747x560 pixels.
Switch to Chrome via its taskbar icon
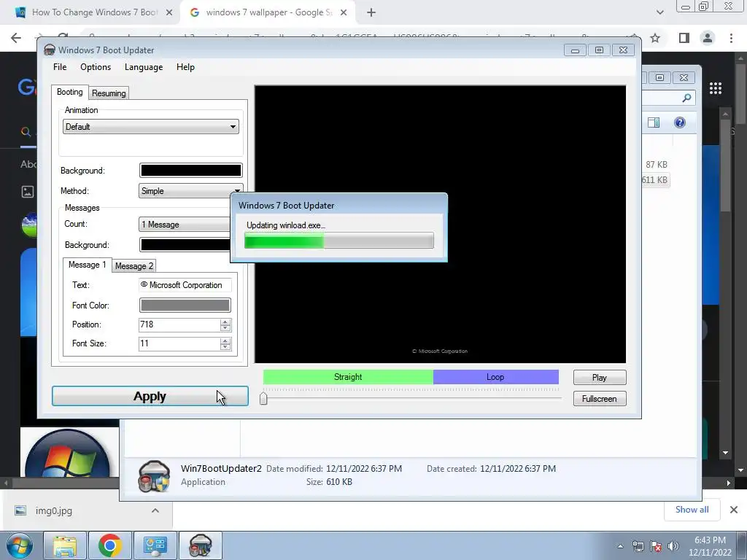point(109,545)
